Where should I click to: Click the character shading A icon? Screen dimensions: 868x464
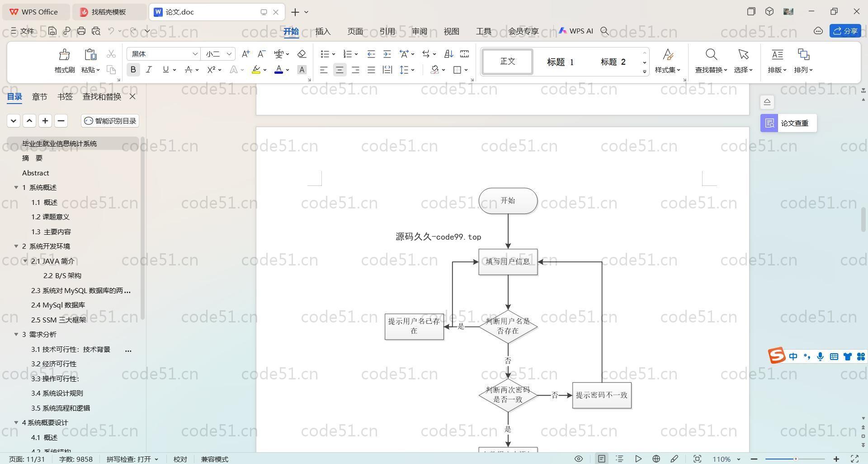302,70
